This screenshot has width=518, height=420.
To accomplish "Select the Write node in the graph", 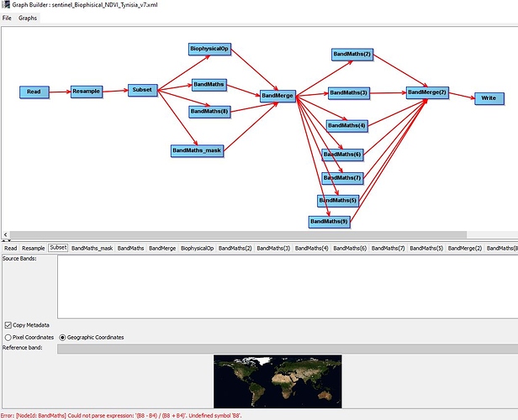I will click(x=489, y=98).
